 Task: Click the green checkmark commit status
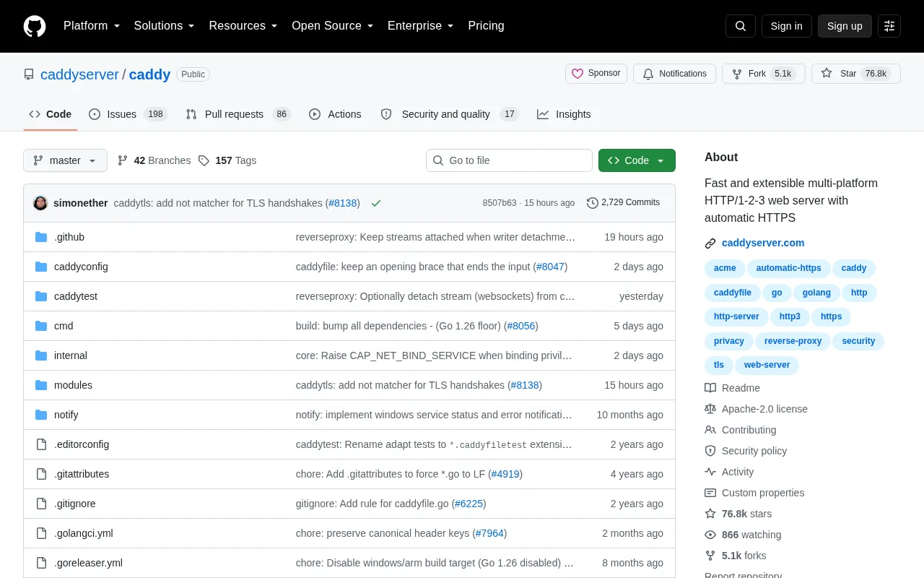coord(376,203)
